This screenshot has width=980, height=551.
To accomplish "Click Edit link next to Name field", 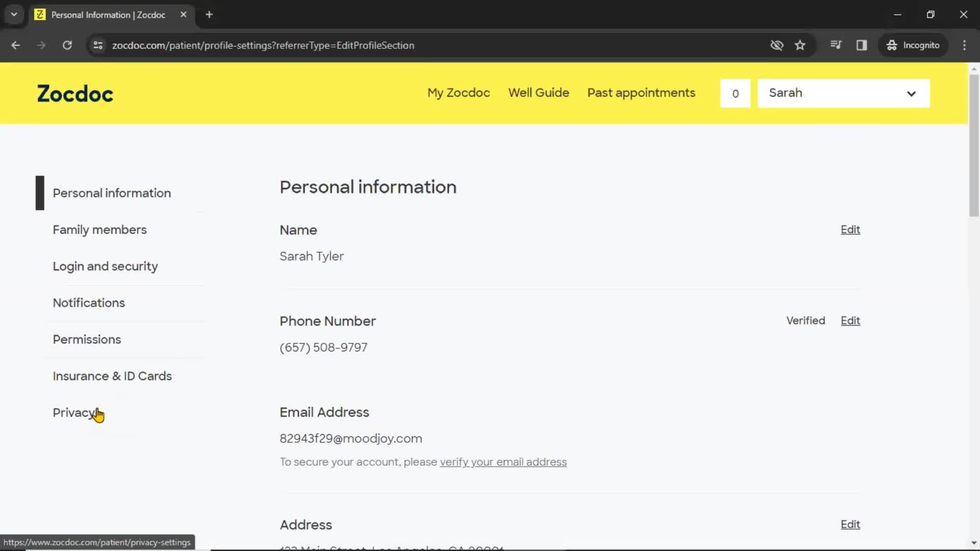I will [x=850, y=230].
